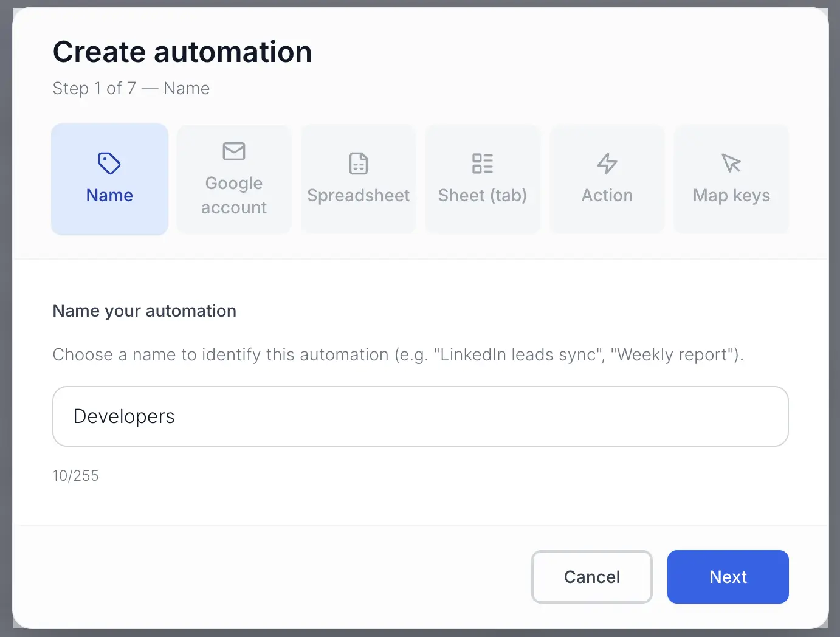840x637 pixels.
Task: Open the Map keys step
Action: 731,179
